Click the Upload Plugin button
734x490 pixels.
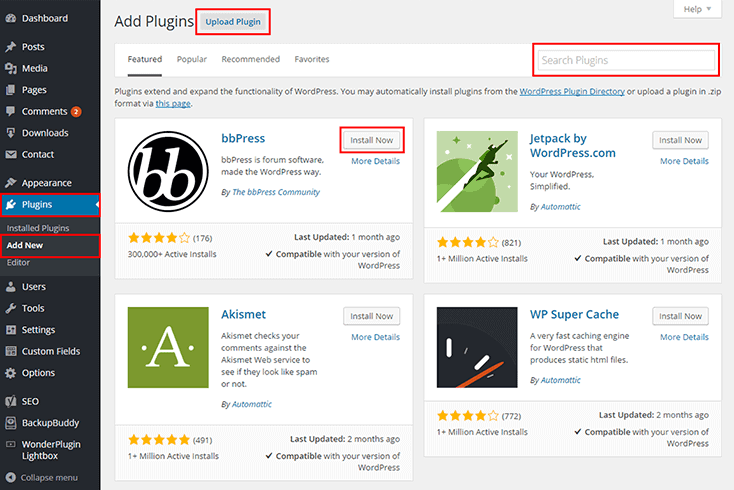[233, 22]
